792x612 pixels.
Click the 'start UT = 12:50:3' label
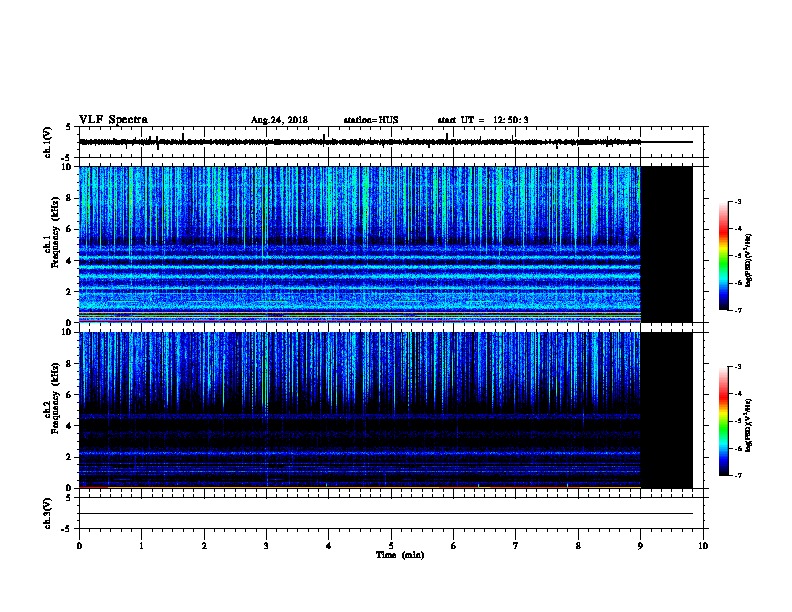tap(483, 120)
